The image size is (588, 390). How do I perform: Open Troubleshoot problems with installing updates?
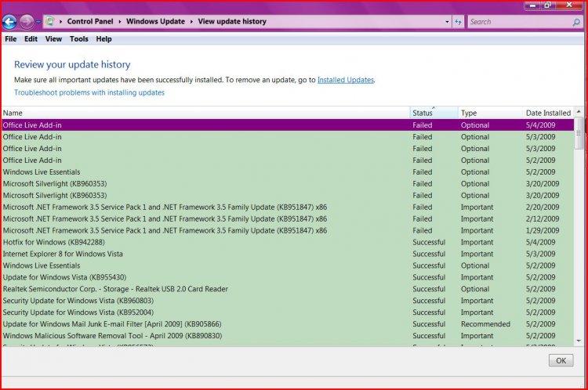coord(89,92)
